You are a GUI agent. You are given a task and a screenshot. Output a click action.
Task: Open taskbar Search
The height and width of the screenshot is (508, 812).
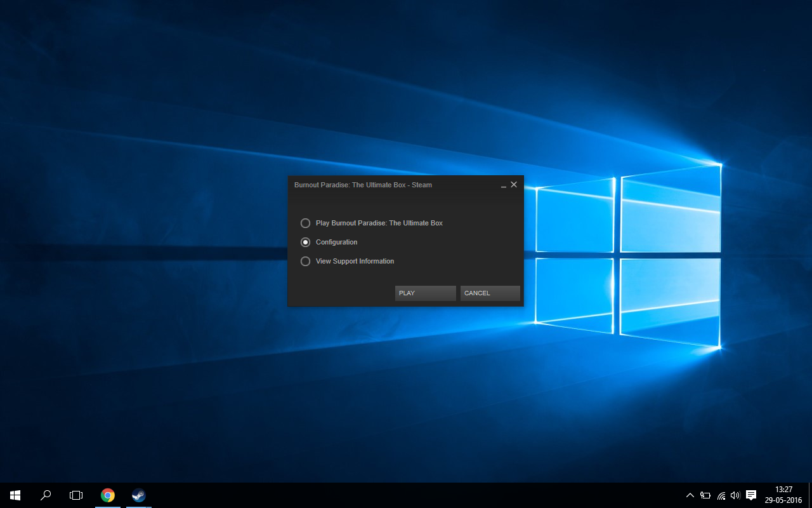click(x=46, y=495)
